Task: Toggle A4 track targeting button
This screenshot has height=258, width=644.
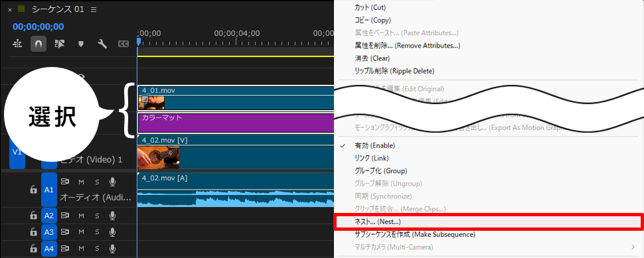Action: tap(49, 249)
